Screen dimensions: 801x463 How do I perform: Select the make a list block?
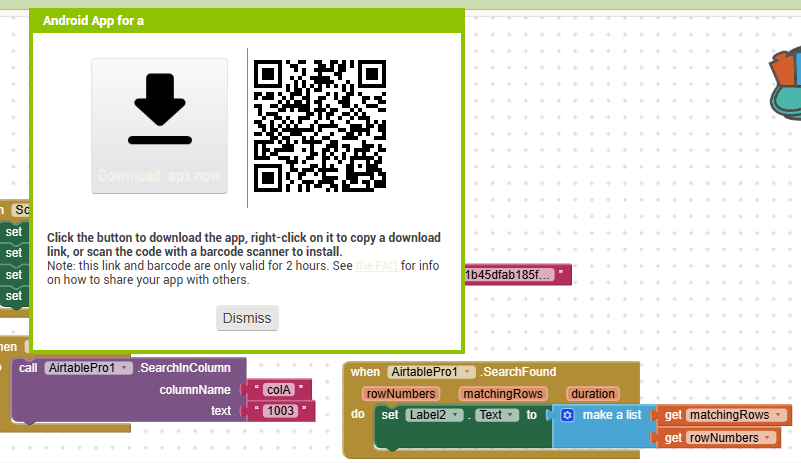coord(612,415)
